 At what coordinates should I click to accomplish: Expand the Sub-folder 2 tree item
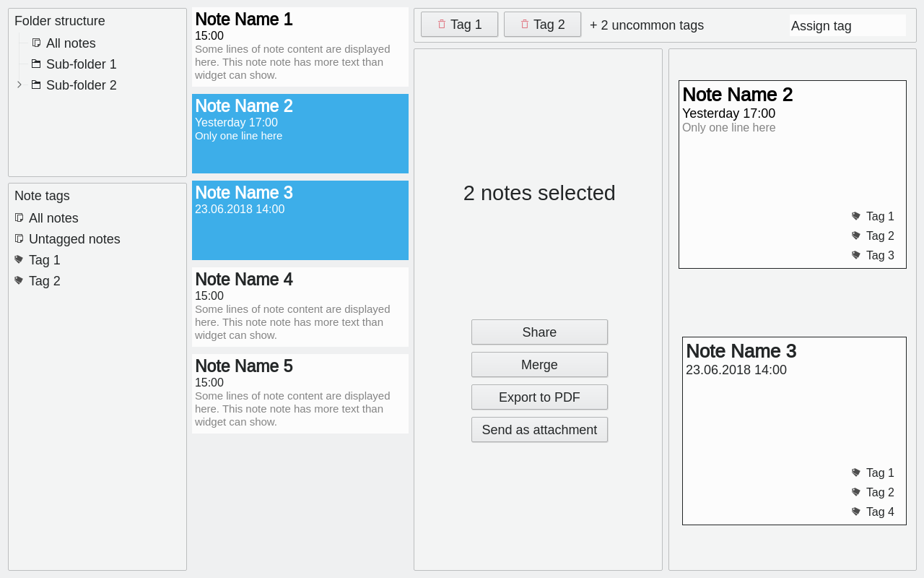(19, 84)
